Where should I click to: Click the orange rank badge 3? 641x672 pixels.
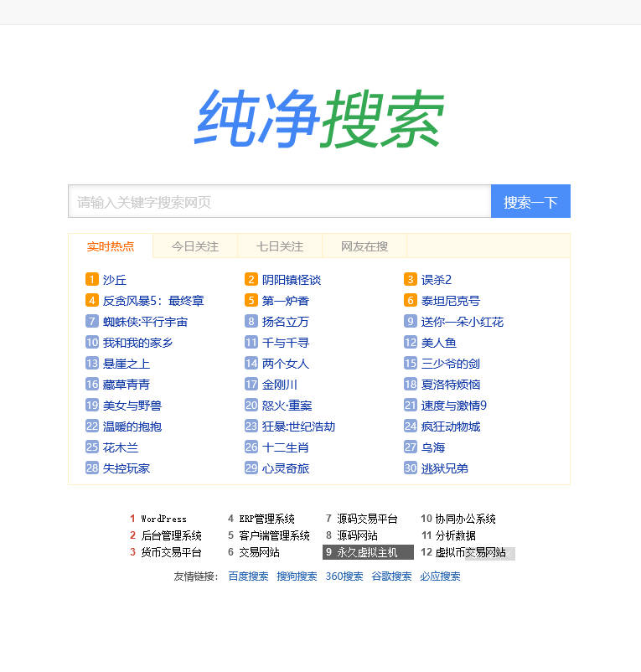pyautogui.click(x=411, y=279)
